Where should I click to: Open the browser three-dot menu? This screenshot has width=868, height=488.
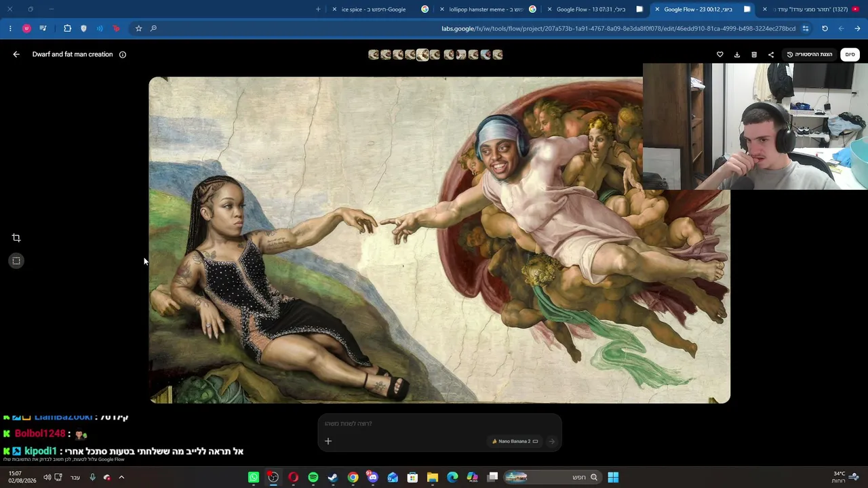click(10, 28)
